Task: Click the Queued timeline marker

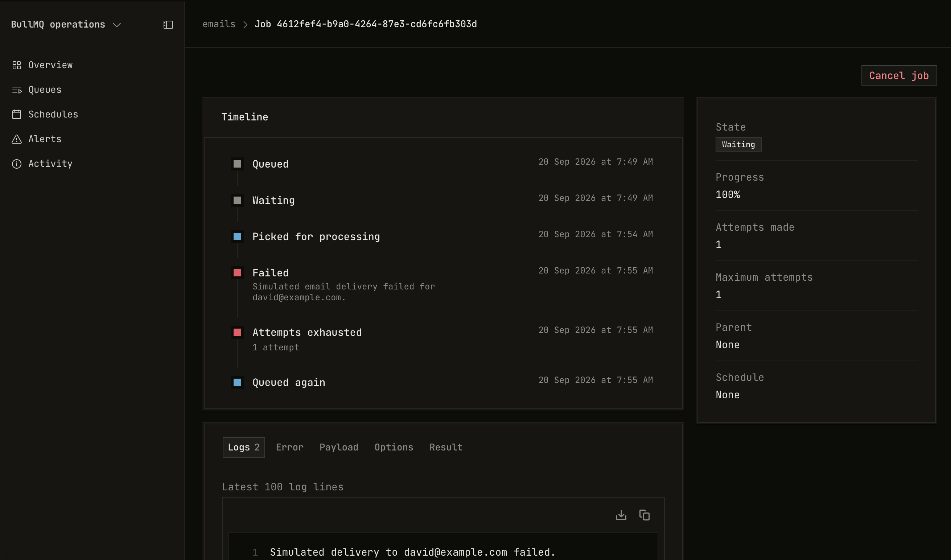Action: pyautogui.click(x=237, y=164)
